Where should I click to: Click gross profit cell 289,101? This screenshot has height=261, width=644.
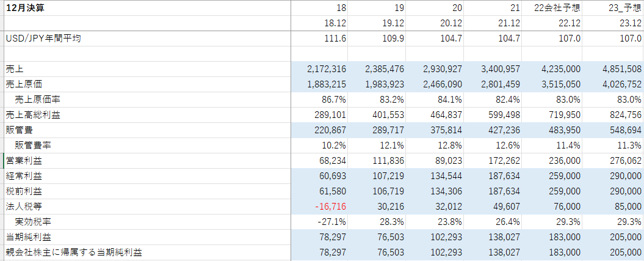click(319, 115)
